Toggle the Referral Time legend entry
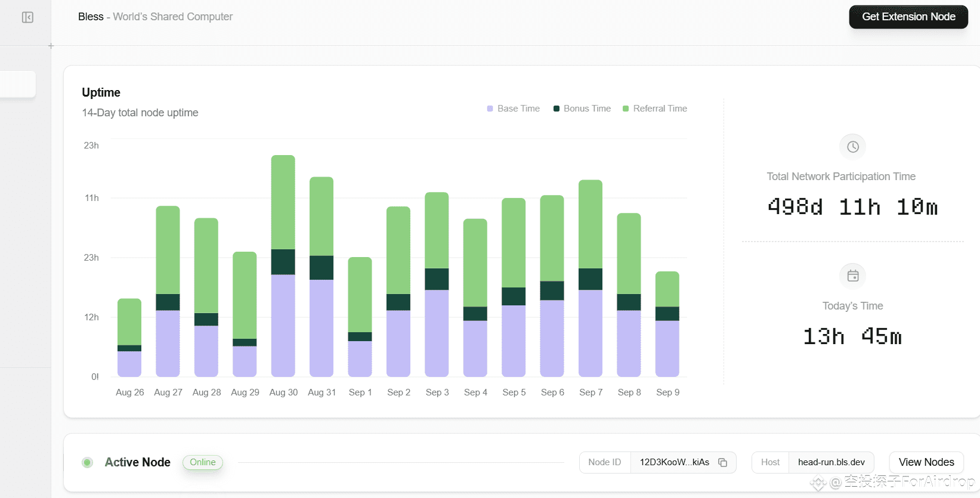The image size is (980, 498). [654, 109]
